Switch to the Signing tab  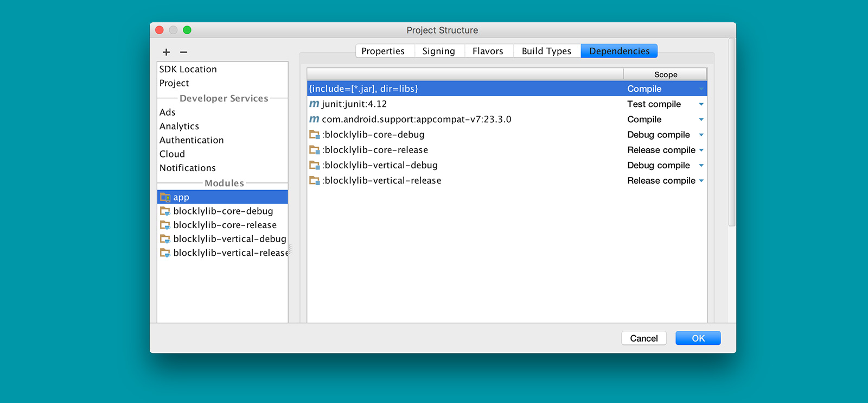(439, 51)
